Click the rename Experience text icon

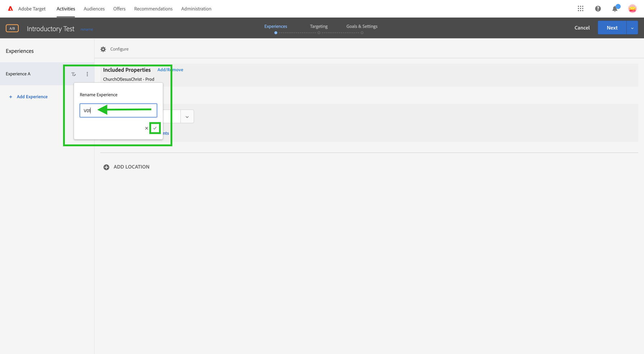click(73, 74)
